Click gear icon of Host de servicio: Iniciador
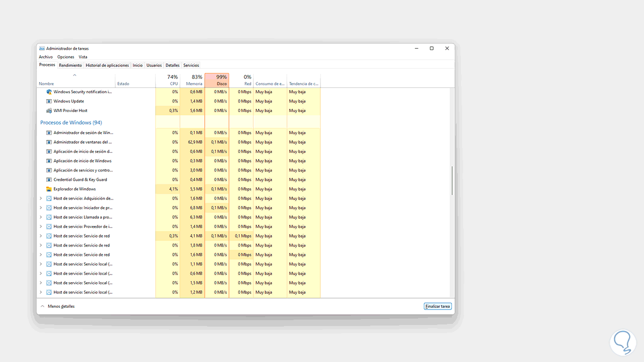 coord(49,208)
